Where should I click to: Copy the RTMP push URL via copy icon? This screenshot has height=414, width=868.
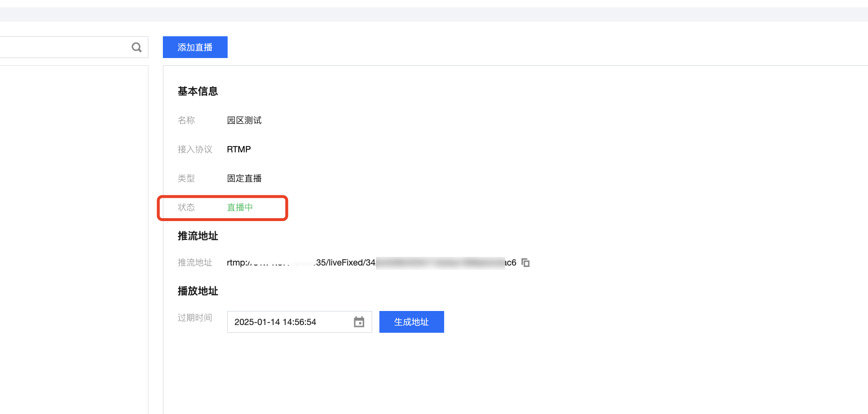tap(526, 263)
